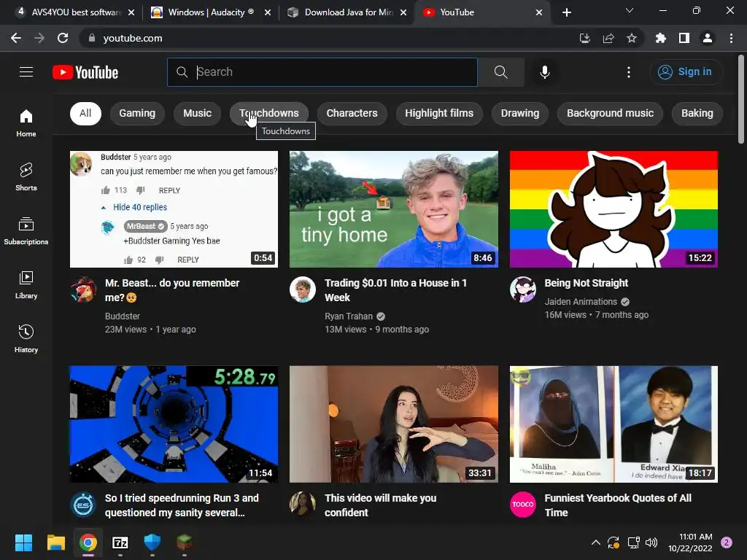
Task: Open Minecraft icon in taskbar
Action: point(185,542)
